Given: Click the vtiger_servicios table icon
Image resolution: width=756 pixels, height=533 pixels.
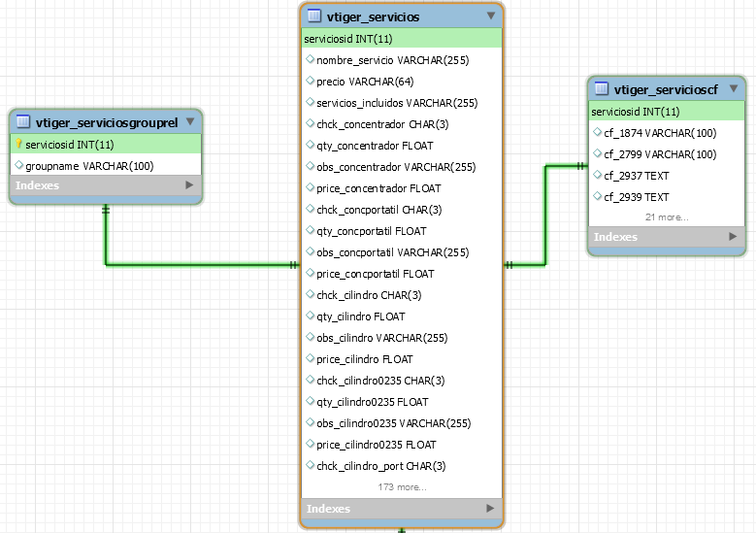Looking at the screenshot, I should [314, 16].
